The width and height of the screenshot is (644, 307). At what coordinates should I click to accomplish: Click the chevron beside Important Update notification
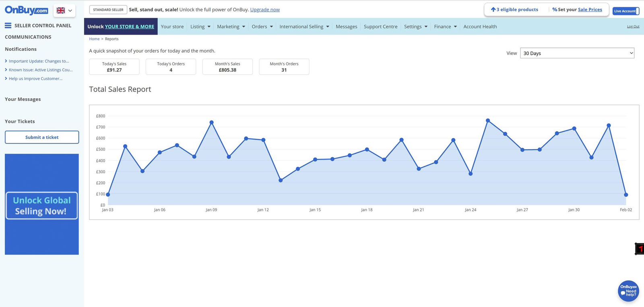tap(6, 61)
